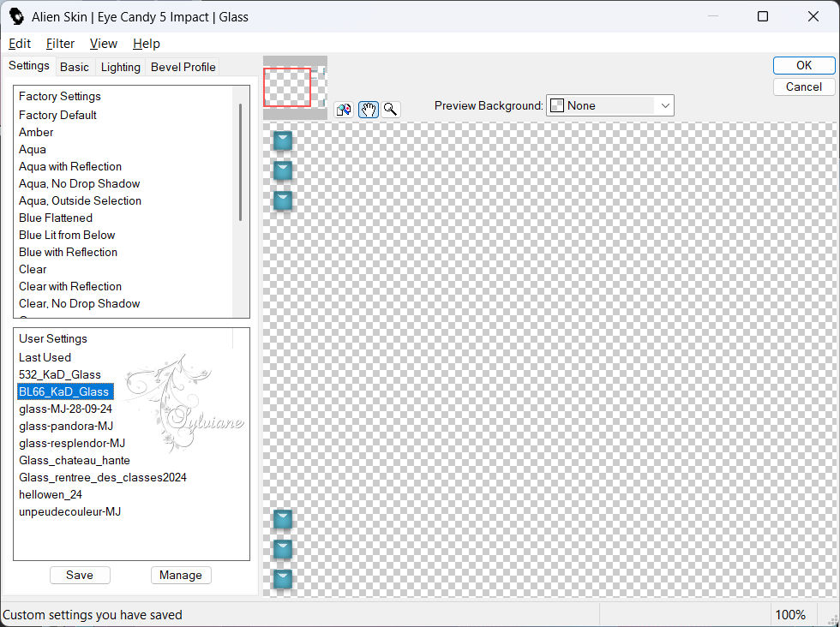Screen dimensions: 840x627
Task: Click the Factory Settings list header
Action: [59, 97]
